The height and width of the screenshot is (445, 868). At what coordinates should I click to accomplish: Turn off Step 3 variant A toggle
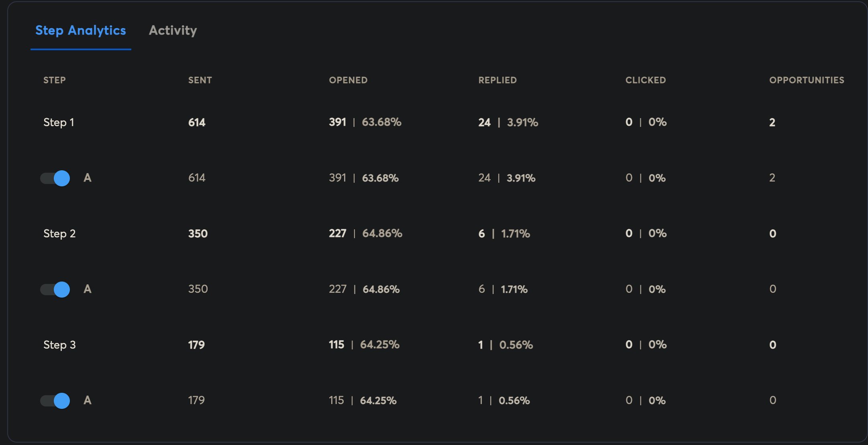coord(55,400)
